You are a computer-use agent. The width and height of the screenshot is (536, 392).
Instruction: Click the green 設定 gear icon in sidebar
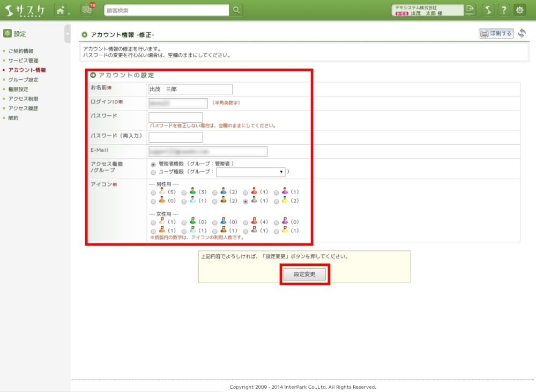(x=7, y=33)
